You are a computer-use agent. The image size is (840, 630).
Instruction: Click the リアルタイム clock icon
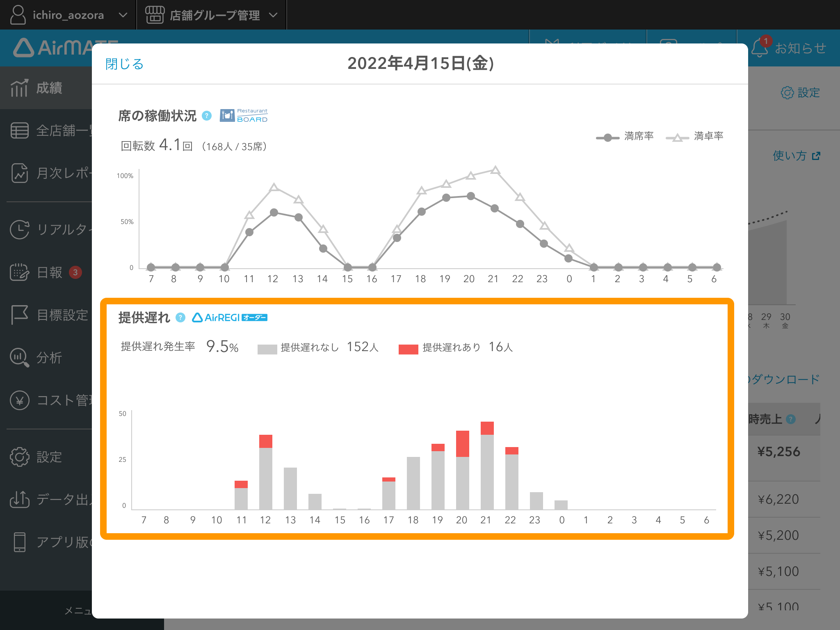click(19, 229)
